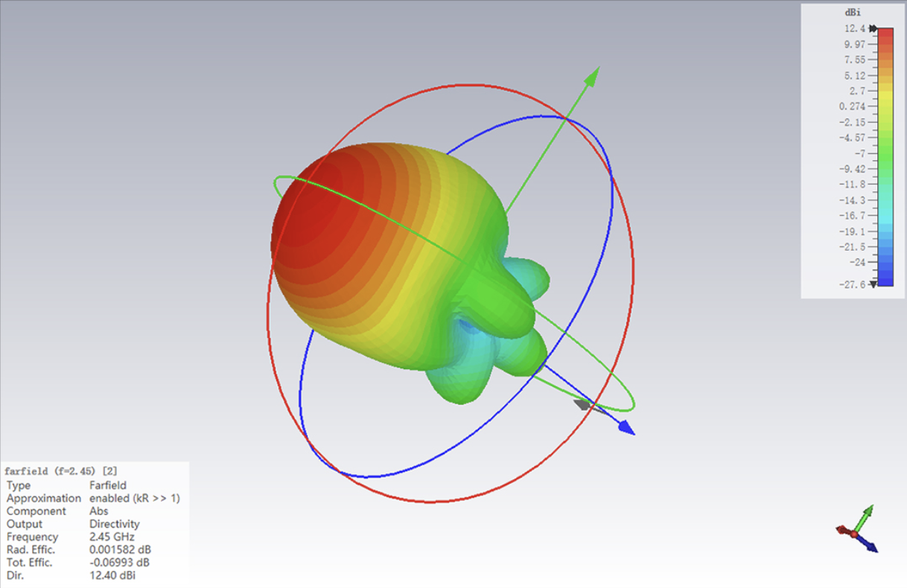
Task: Click the "Approximation" row label
Action: point(44,498)
